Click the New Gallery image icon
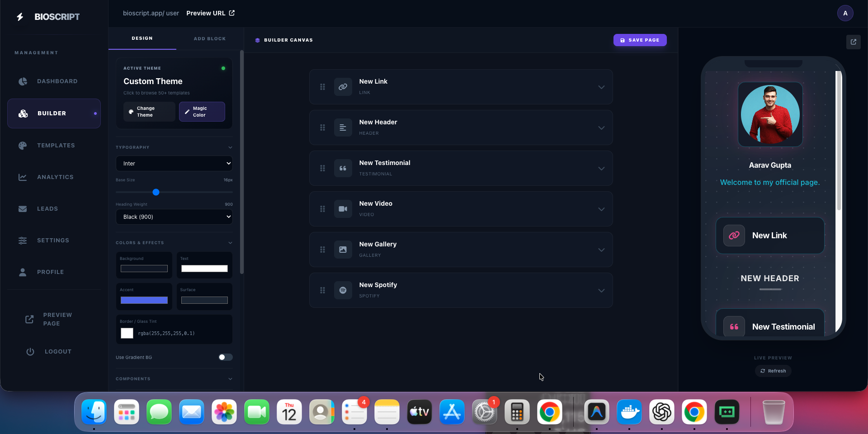 tap(343, 249)
